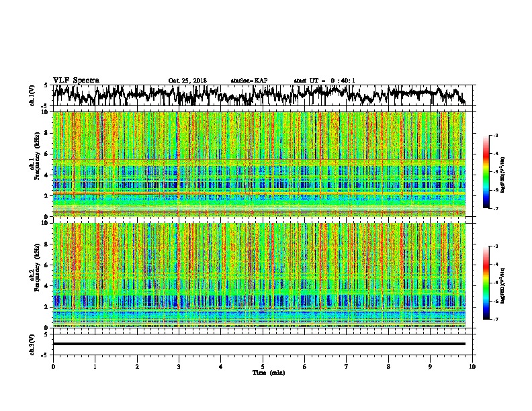532x411 pixels.
Task: Click time axis tick label "1"
Action: [x=95, y=367]
